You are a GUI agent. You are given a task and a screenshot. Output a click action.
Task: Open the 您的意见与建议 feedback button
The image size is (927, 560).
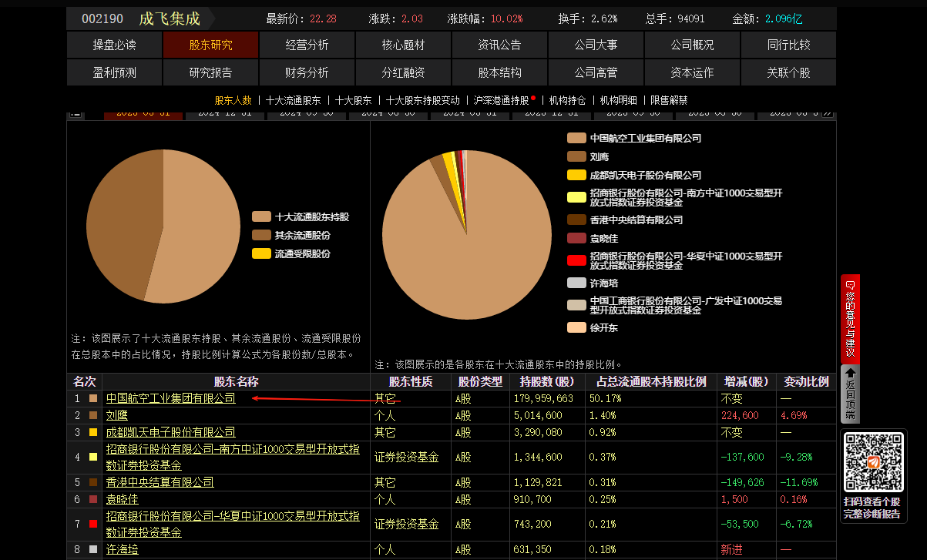coord(850,319)
